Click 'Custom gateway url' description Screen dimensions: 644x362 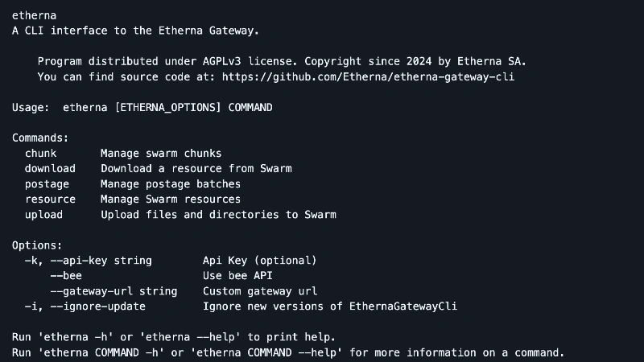[x=260, y=291]
